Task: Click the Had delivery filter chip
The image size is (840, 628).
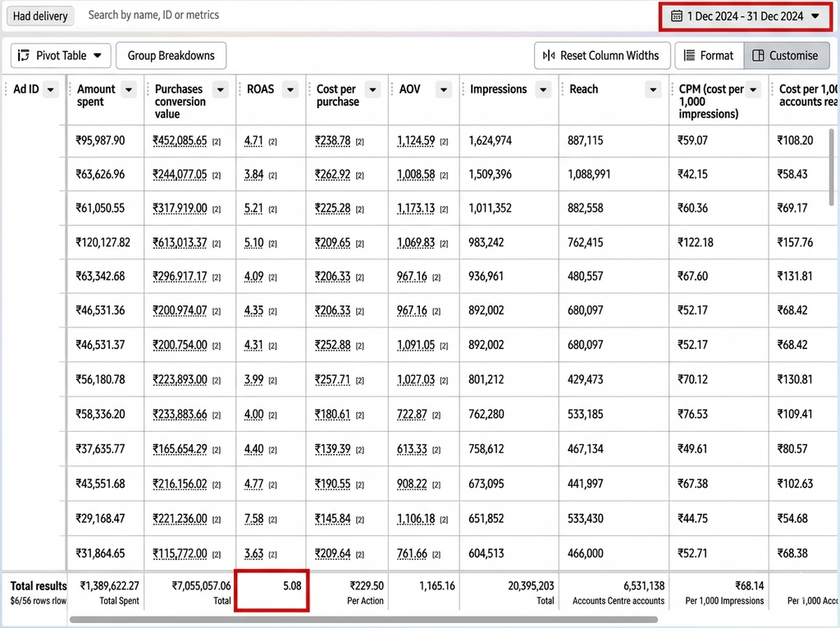Action: (x=40, y=16)
